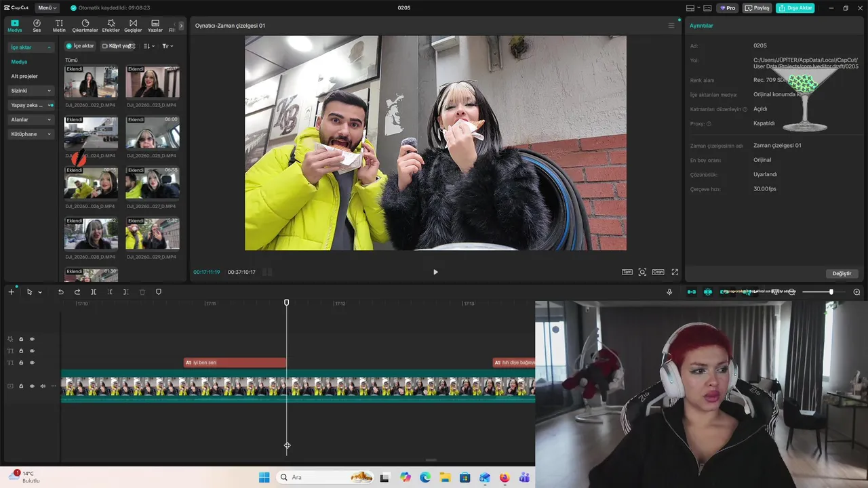
Task: Select Medya in the sidebar
Action: 19,62
